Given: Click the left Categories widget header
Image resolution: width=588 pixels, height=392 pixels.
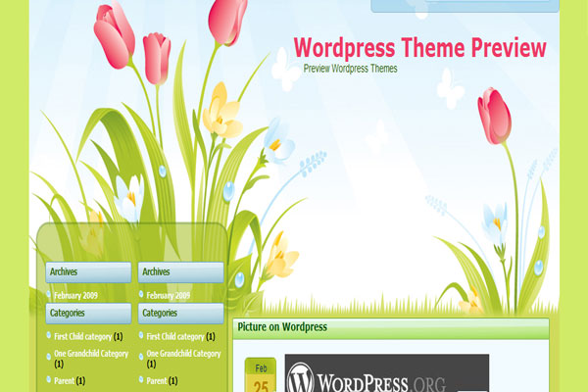Looking at the screenshot, I should (x=88, y=314).
